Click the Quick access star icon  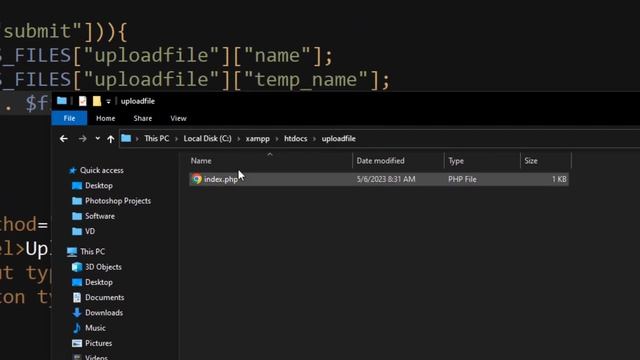point(73,171)
